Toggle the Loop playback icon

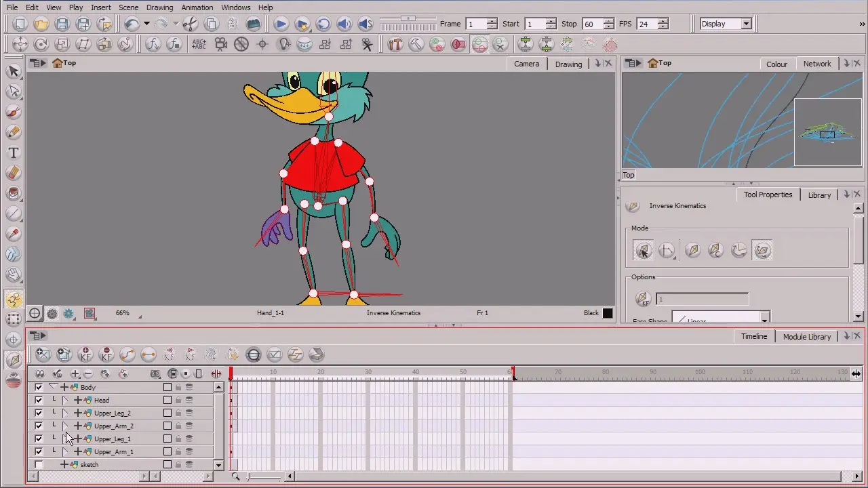[323, 24]
